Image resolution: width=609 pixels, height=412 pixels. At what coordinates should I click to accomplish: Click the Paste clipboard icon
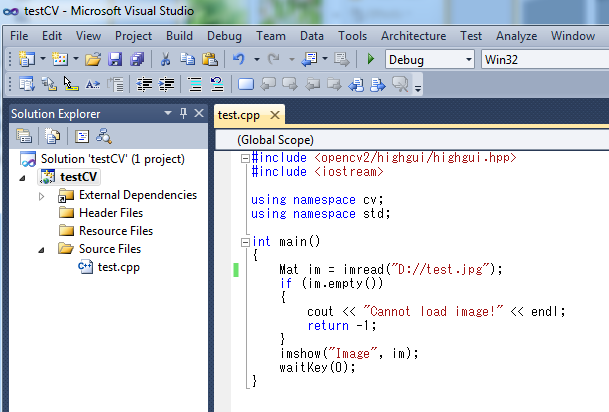tap(210, 59)
